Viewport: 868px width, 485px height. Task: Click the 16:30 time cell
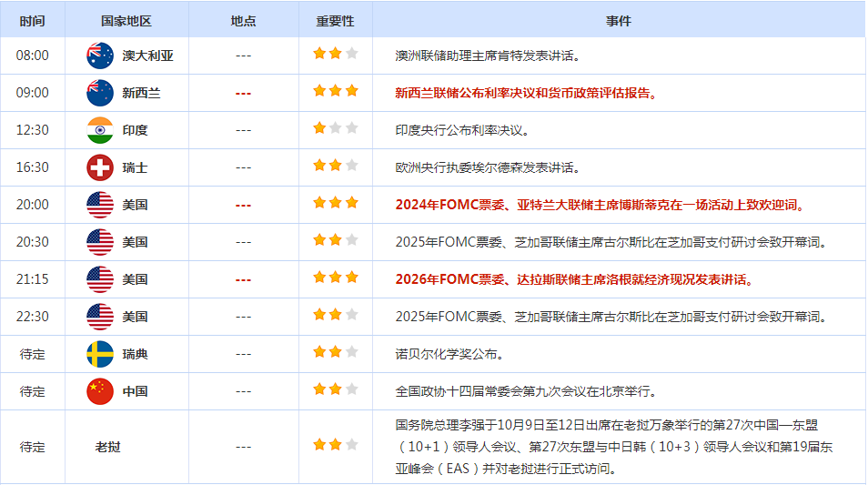pyautogui.click(x=32, y=167)
